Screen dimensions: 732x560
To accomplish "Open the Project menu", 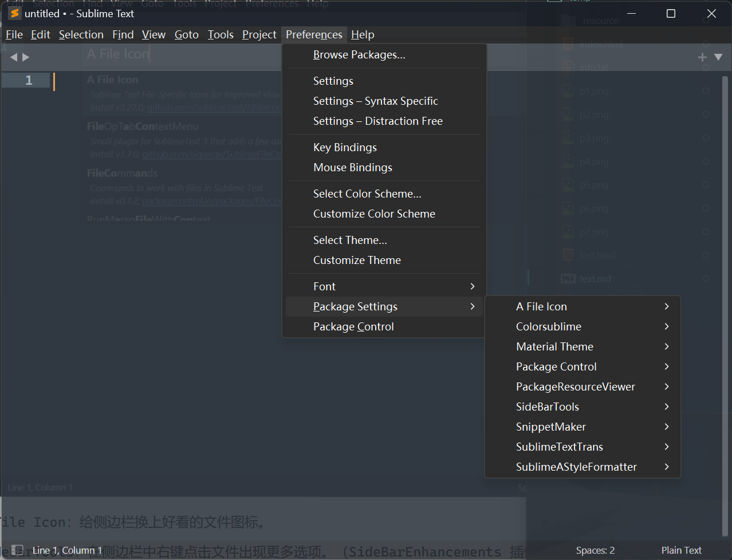I will [259, 35].
